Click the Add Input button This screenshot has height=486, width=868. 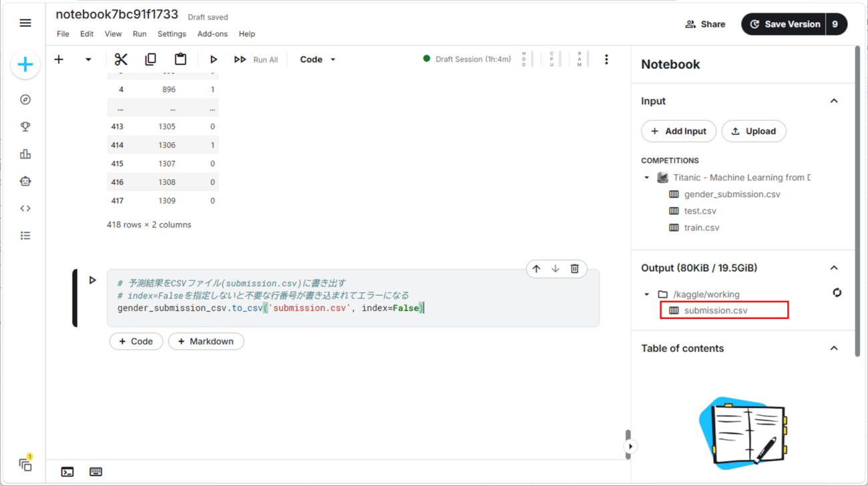[678, 132]
